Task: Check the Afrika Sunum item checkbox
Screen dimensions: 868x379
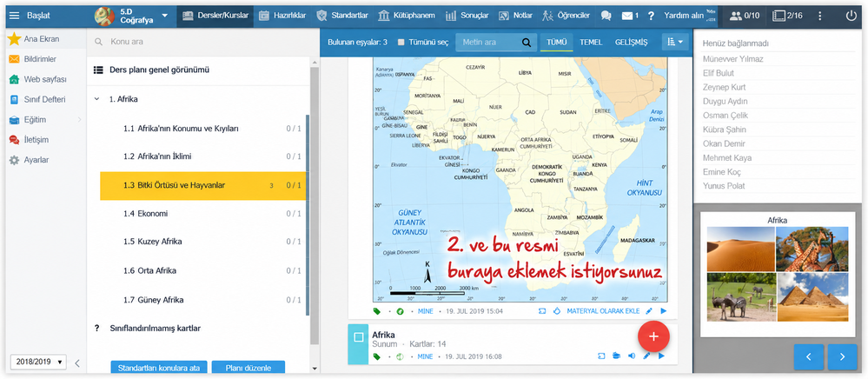Action: [358, 337]
